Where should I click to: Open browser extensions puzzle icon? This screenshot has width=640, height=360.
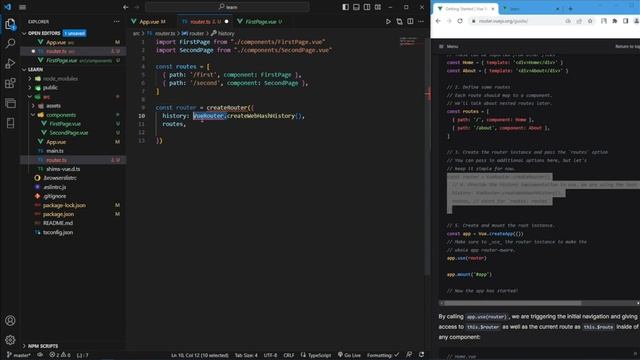point(615,21)
